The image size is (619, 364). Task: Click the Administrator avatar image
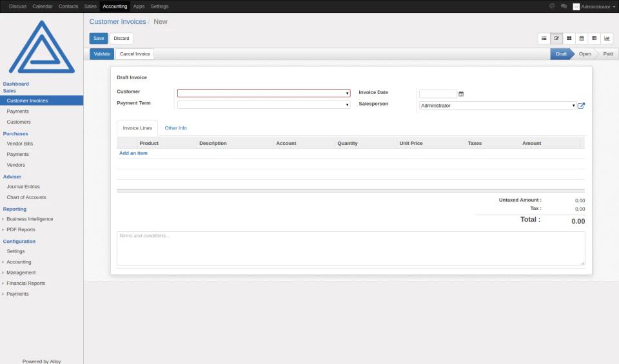(576, 6)
